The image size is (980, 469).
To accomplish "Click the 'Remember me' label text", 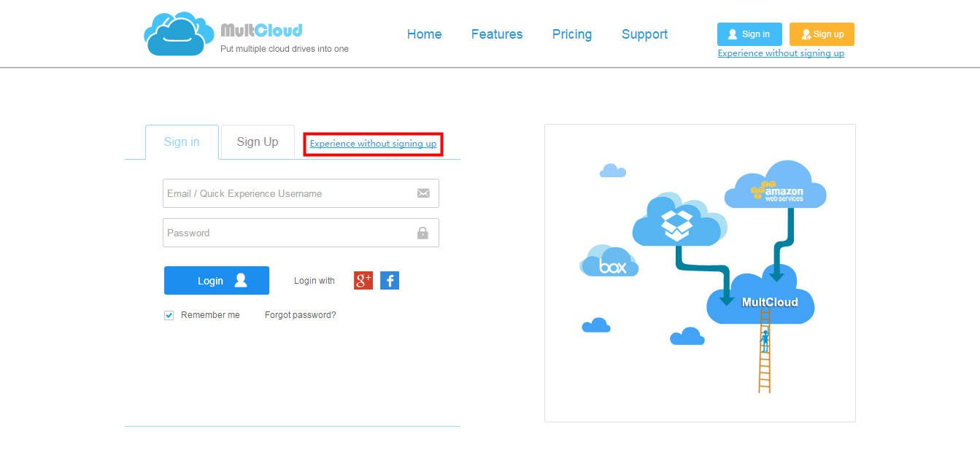I will tap(210, 315).
